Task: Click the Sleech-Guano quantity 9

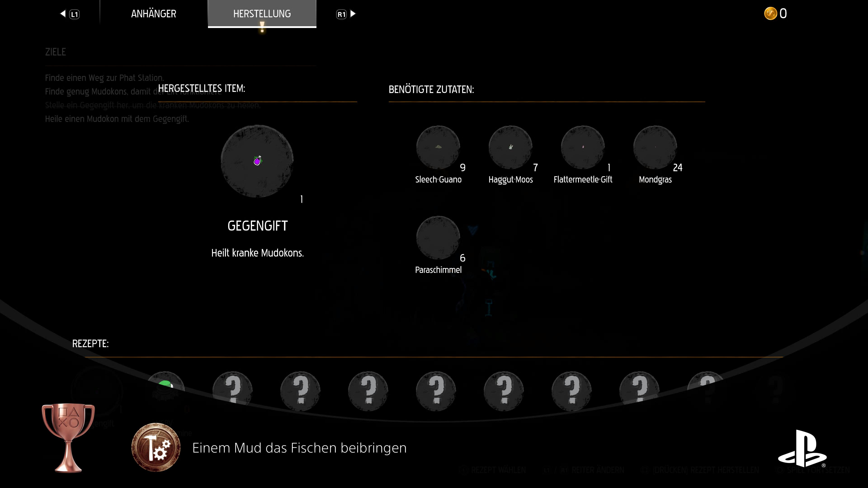Action: [x=463, y=168]
